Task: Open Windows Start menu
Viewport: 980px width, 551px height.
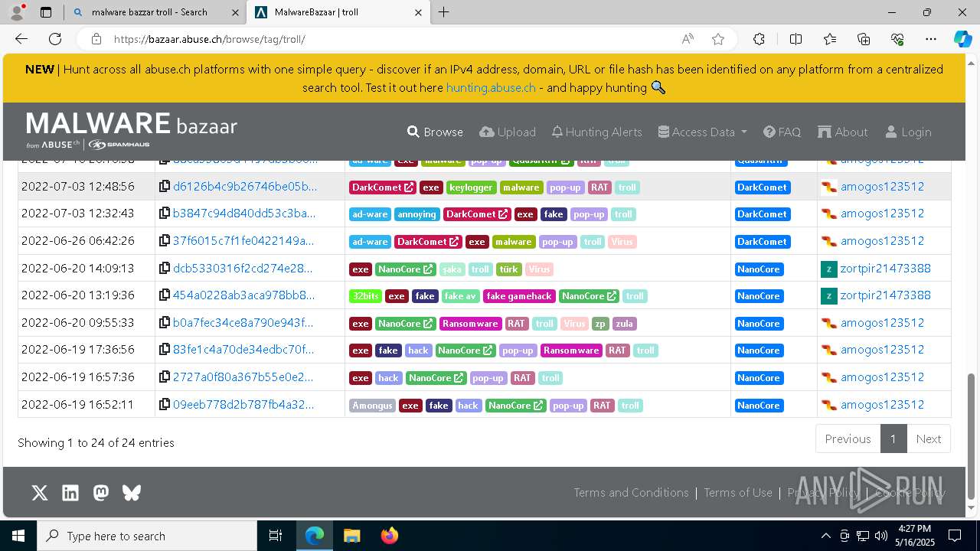Action: [18, 536]
